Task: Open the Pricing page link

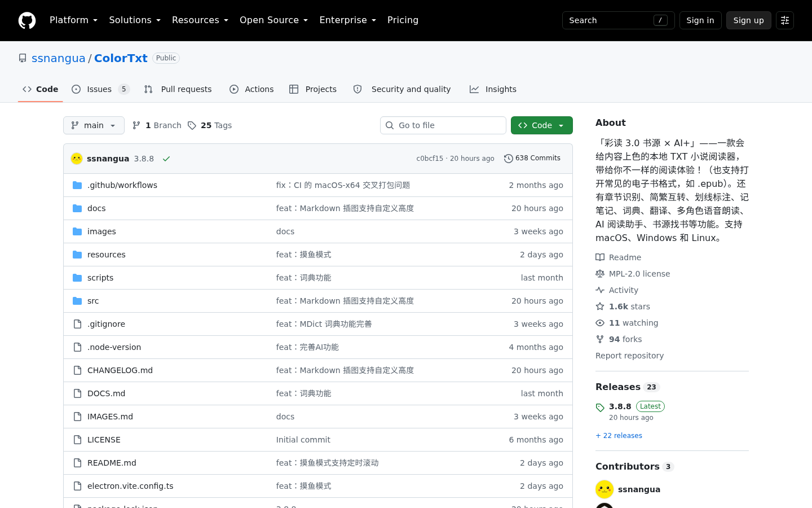Action: coord(403,20)
